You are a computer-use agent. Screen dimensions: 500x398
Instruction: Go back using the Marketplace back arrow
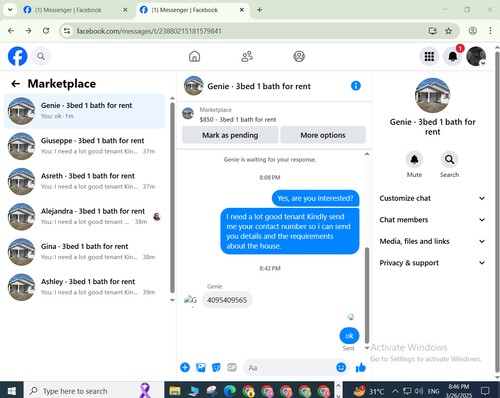click(16, 84)
